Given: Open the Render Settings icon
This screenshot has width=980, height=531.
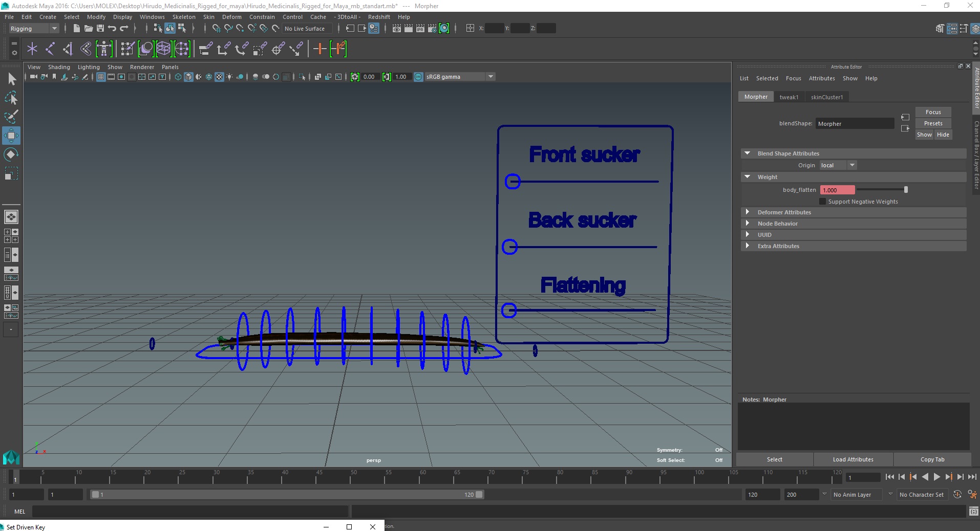Looking at the screenshot, I should point(432,29).
